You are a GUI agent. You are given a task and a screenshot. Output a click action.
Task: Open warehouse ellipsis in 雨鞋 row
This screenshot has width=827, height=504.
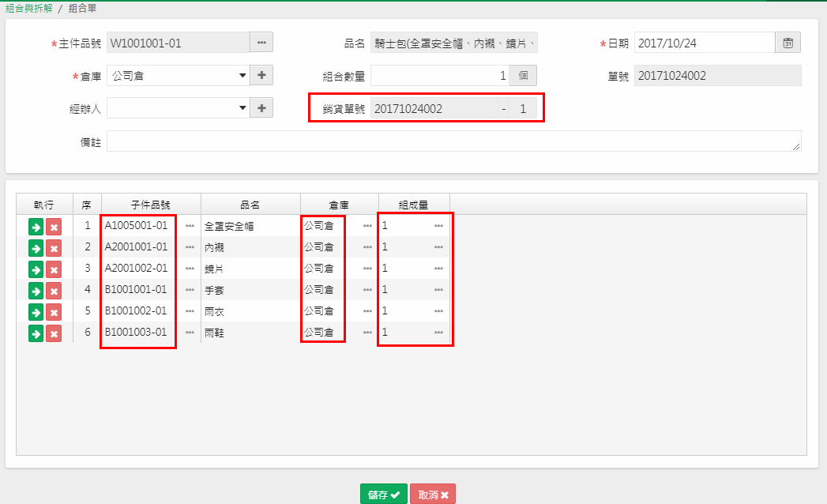coord(367,333)
